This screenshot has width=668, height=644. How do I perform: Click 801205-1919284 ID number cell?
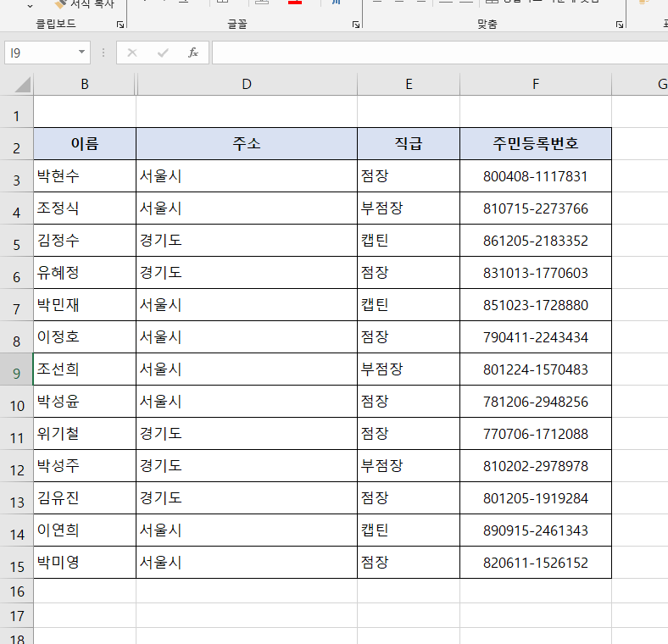click(x=536, y=498)
